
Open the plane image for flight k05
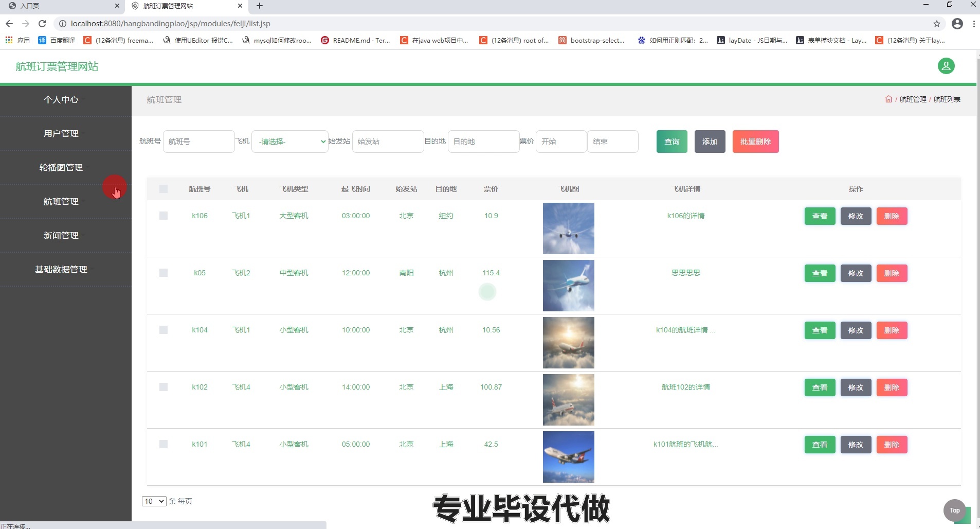pyautogui.click(x=569, y=286)
